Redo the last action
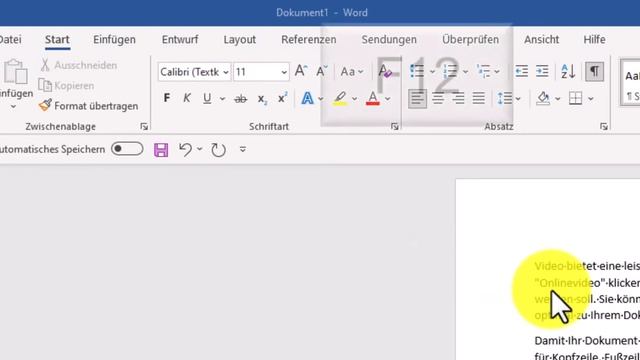 (218, 150)
